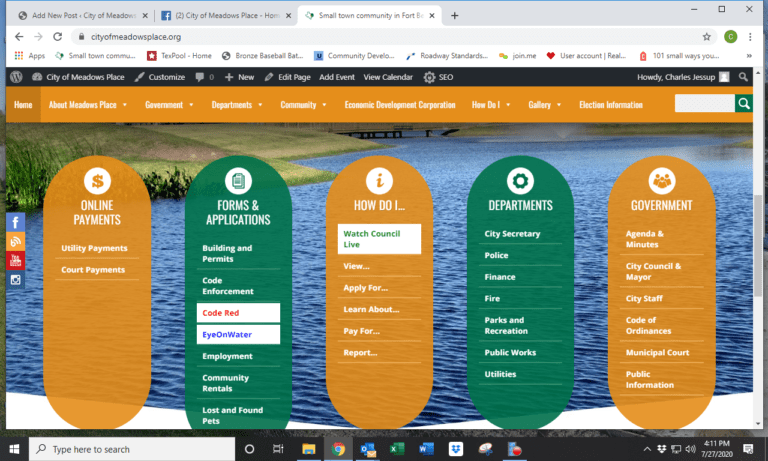
Task: Click the Windows taskbar search box
Action: 132,449
